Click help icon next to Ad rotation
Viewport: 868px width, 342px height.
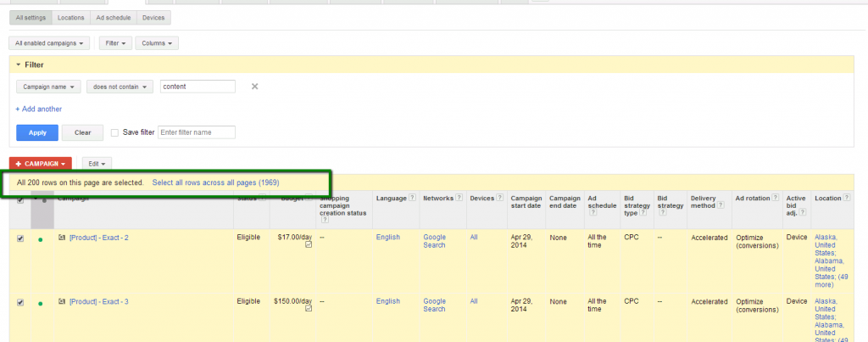[772, 198]
